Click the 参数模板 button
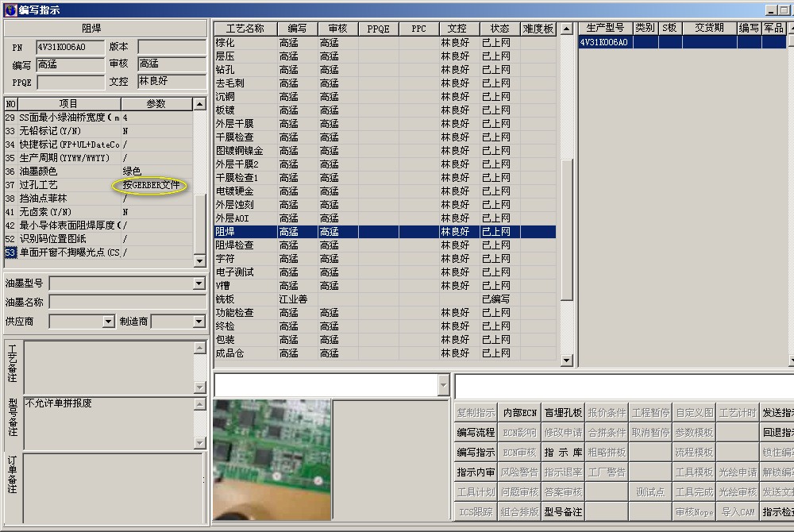The width and height of the screenshot is (794, 532). point(694,433)
